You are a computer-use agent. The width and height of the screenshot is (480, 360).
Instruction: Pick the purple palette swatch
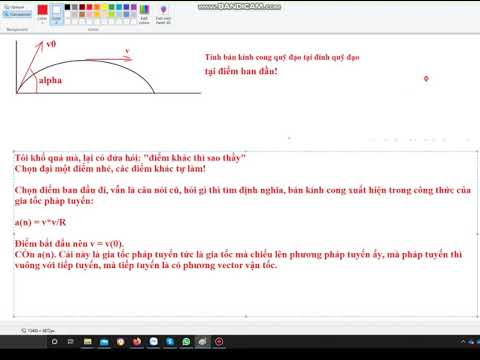pyautogui.click(x=133, y=7)
